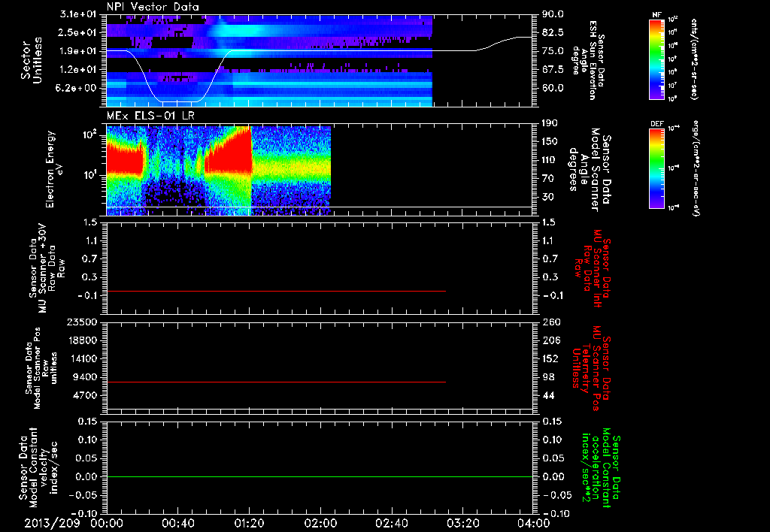Click the '260' telemetry axis tick
770x532 pixels.
pos(550,322)
